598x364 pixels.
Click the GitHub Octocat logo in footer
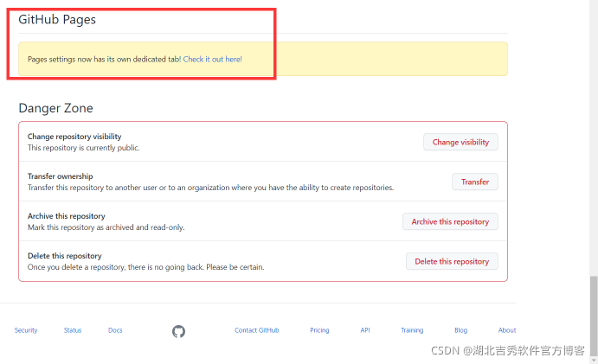tap(178, 331)
